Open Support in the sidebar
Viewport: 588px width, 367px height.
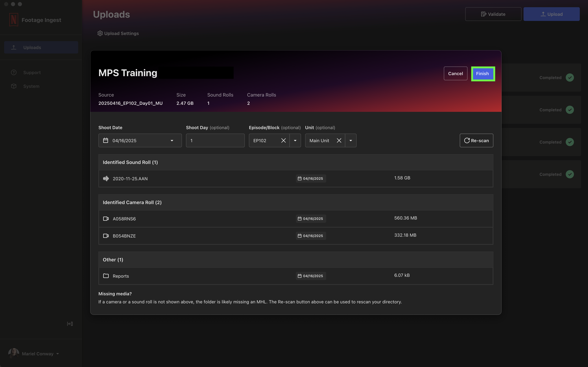pyautogui.click(x=32, y=73)
